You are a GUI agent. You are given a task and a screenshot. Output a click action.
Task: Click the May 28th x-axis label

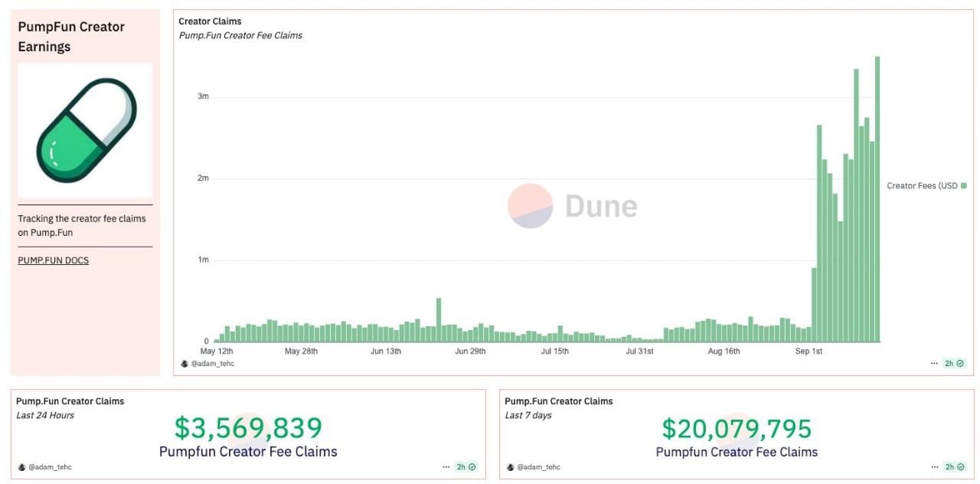(x=301, y=352)
